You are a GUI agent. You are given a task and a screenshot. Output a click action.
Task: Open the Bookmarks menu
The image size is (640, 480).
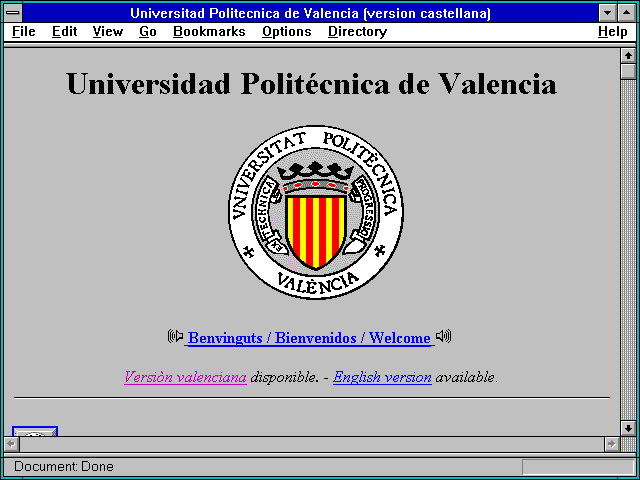(x=209, y=31)
